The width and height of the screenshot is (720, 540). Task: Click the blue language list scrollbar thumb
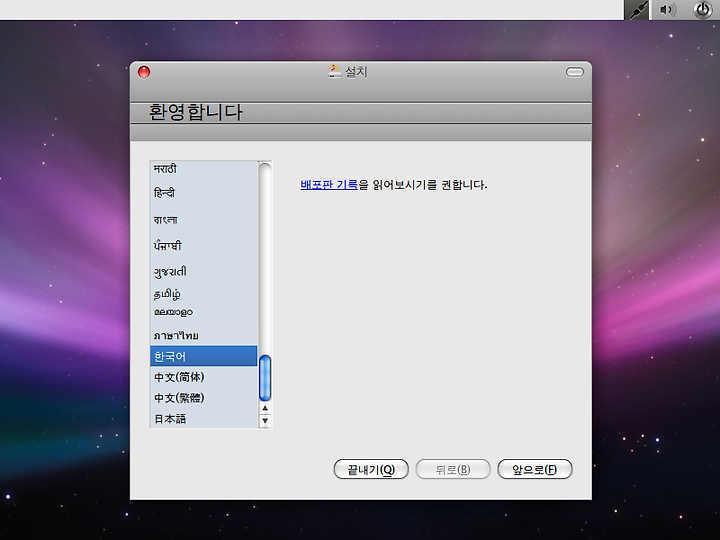tap(265, 378)
